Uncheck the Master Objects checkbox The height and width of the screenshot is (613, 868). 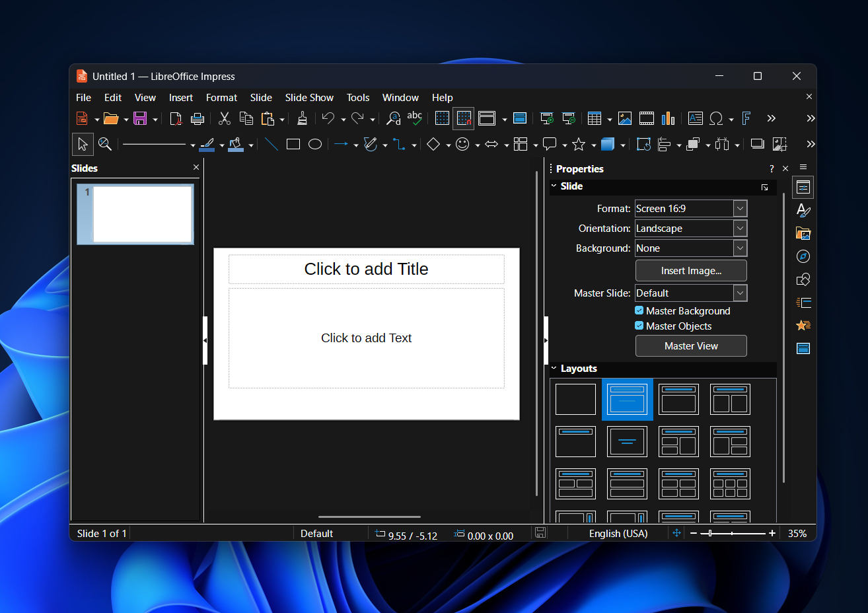click(x=639, y=326)
